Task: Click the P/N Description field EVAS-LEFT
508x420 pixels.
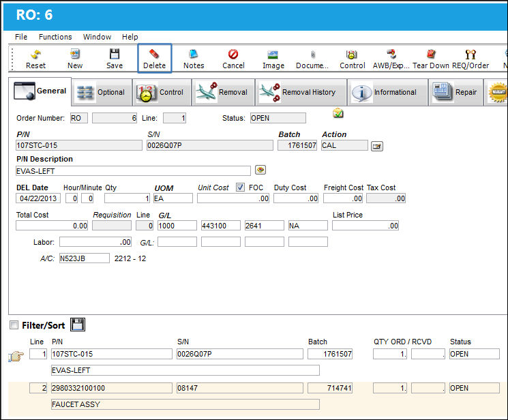Action: tap(133, 170)
